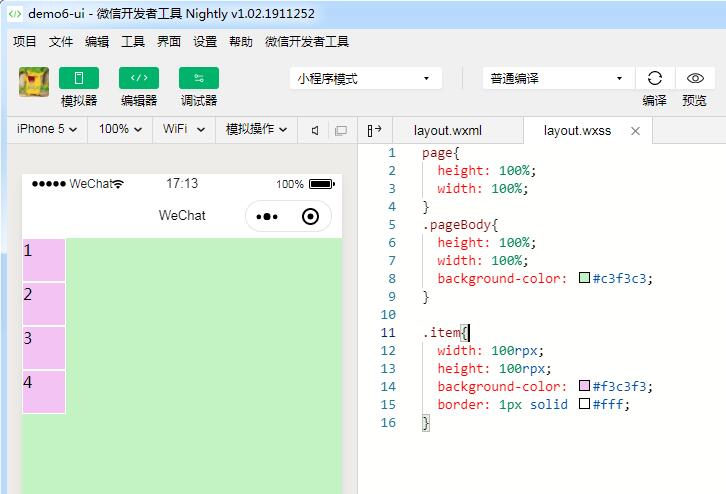This screenshot has width=726, height=494.
Task: Click the #f3c3f3 pink color swatch
Action: pyautogui.click(x=584, y=386)
